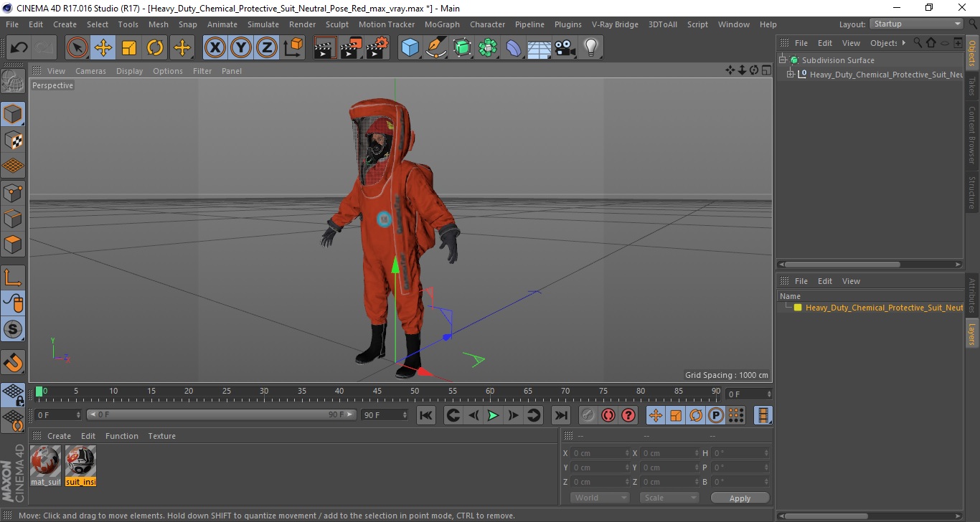Switch to Edges mode
The image size is (980, 522).
[x=13, y=218]
